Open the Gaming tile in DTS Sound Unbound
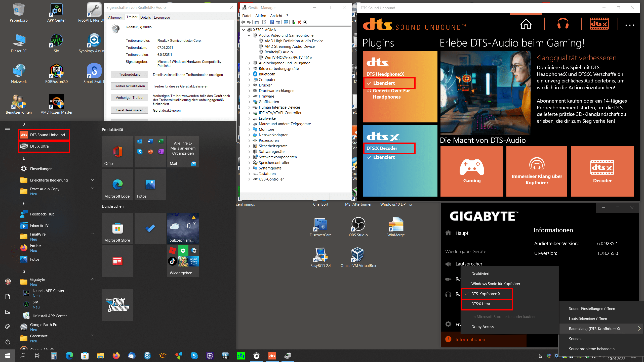The height and width of the screenshot is (362, 644). [472, 171]
